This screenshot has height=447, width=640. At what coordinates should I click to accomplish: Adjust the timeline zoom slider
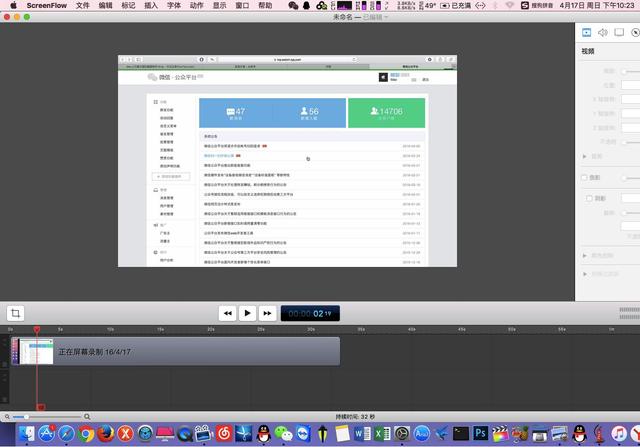pos(47,417)
